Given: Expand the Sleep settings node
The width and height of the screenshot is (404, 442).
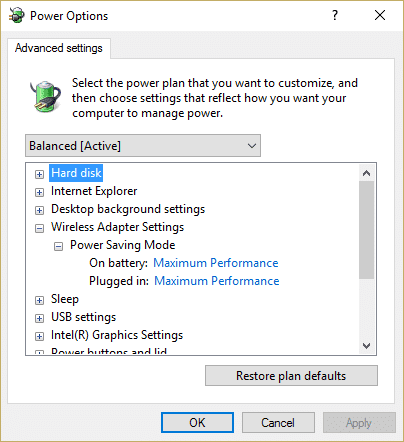Looking at the screenshot, I should (x=39, y=300).
